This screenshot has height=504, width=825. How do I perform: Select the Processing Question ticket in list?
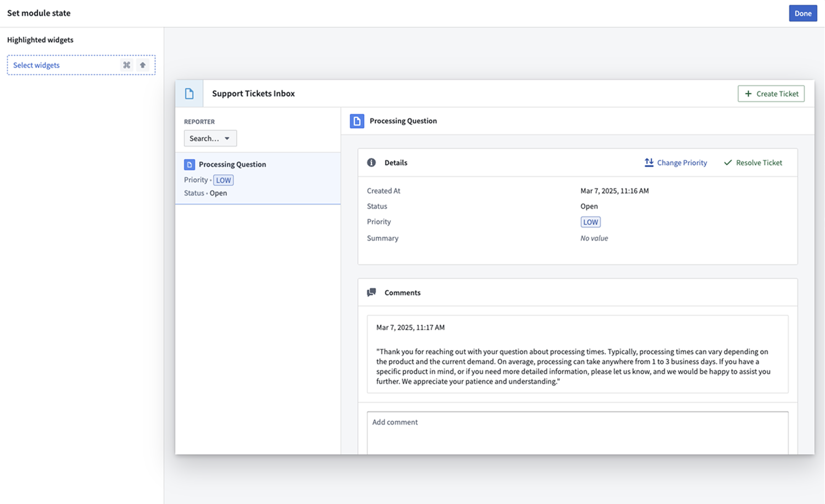[258, 178]
